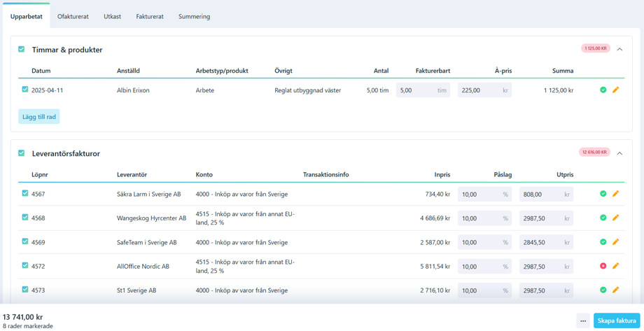Click green check icon on invoice 4573 row
Screen dimensions: 644x331
tap(603, 290)
